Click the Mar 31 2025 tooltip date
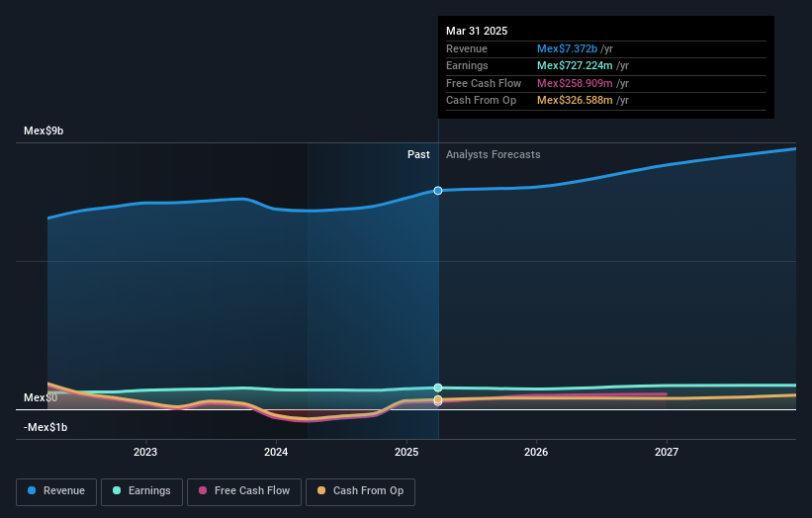This screenshot has width=812, height=518. click(x=477, y=31)
